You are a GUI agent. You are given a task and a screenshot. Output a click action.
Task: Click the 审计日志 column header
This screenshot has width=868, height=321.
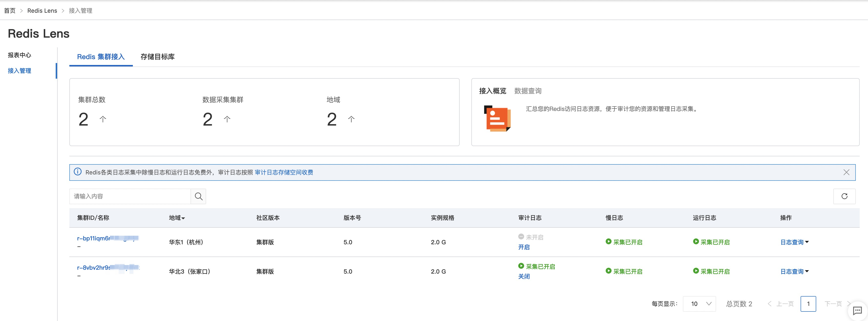click(530, 218)
